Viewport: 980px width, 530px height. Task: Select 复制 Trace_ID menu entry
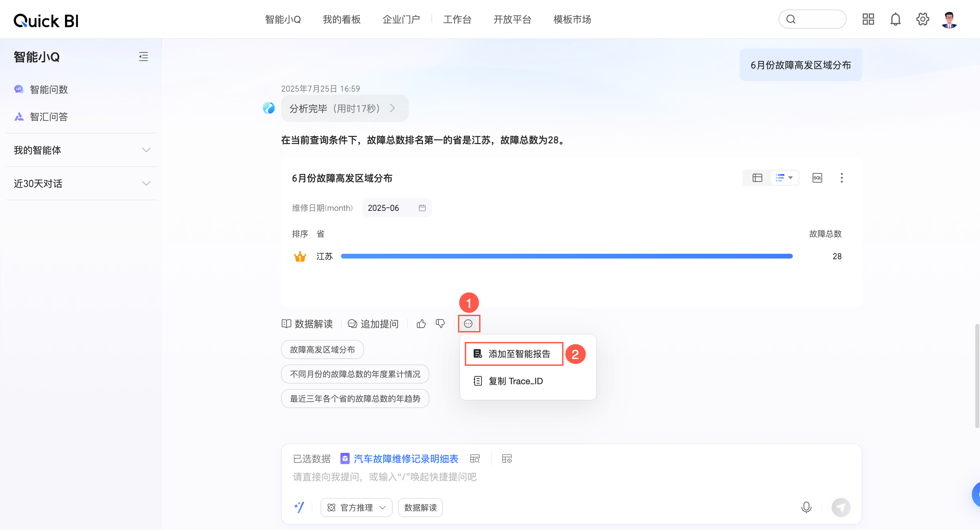pos(515,381)
